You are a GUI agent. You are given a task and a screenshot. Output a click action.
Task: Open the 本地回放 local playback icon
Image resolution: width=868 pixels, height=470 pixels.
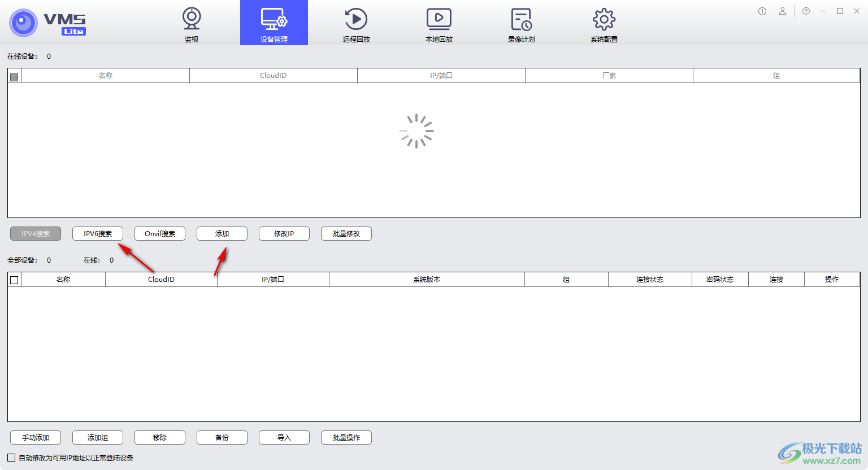click(x=439, y=19)
